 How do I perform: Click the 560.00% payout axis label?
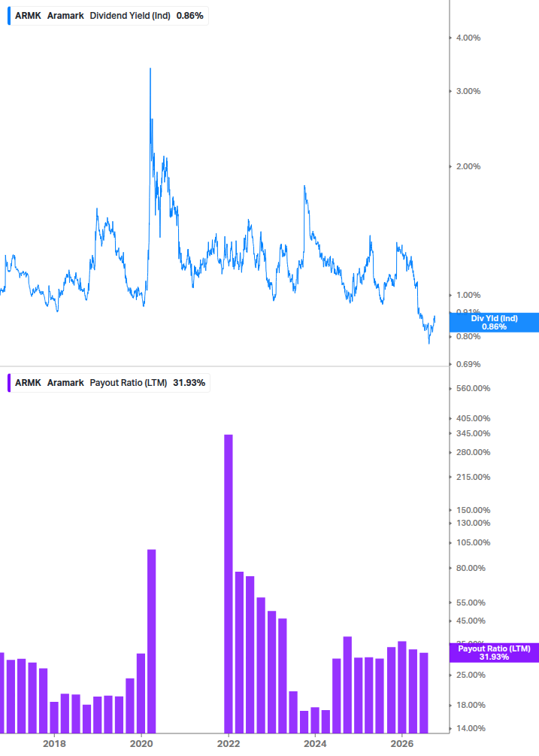473,388
